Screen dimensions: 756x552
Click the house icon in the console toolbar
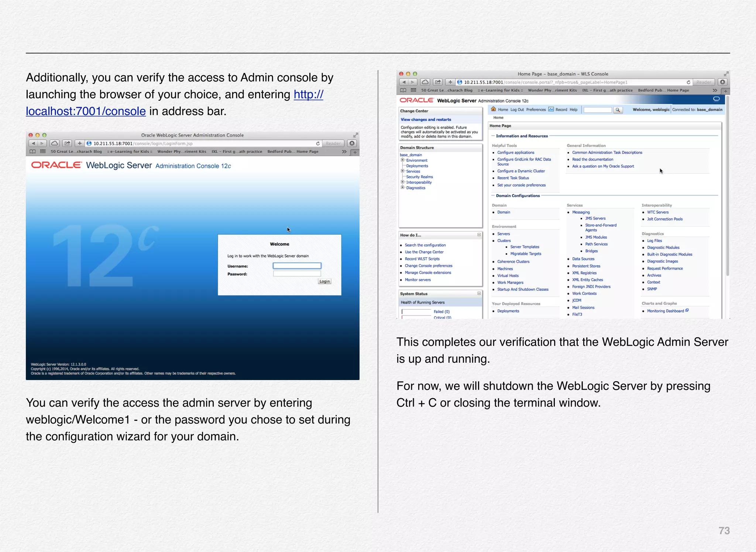(493, 109)
